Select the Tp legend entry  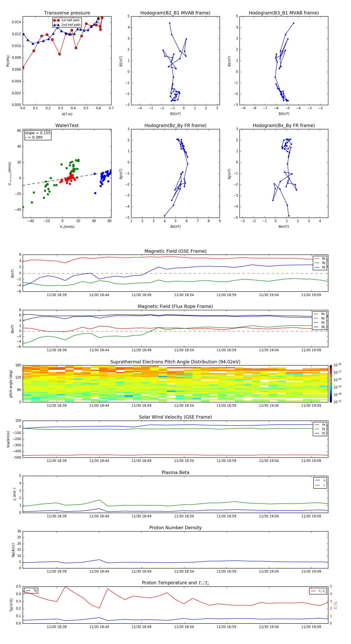pos(31,591)
